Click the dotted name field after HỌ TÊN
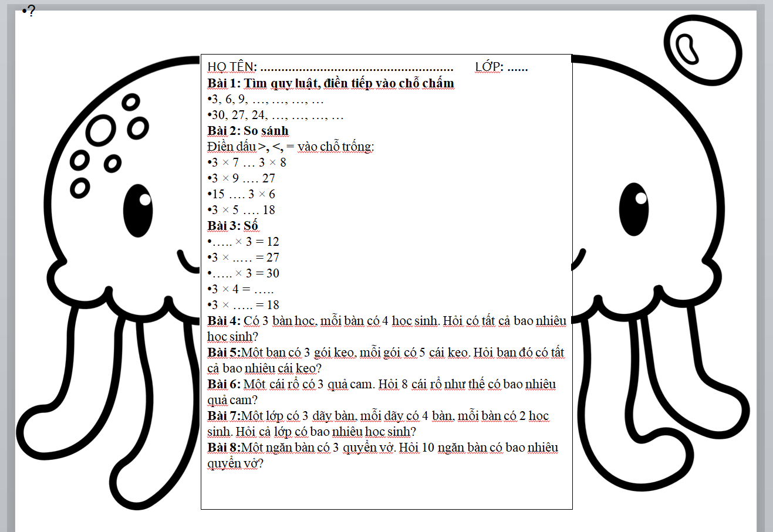Screen dimensions: 773x532 (357, 67)
